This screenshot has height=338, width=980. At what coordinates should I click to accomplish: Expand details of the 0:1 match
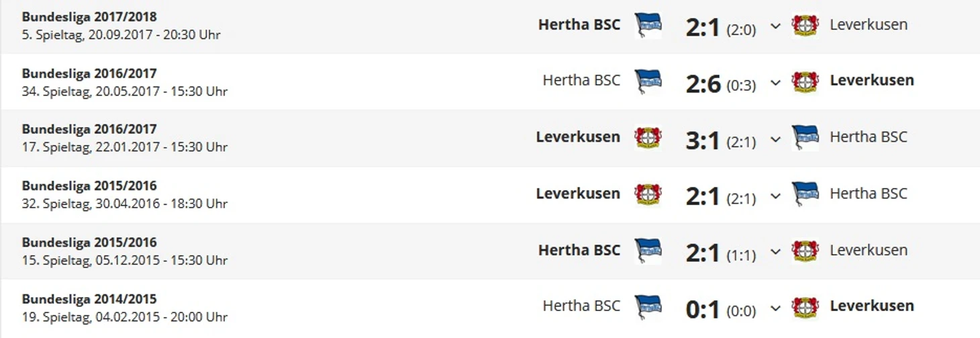[x=775, y=308]
